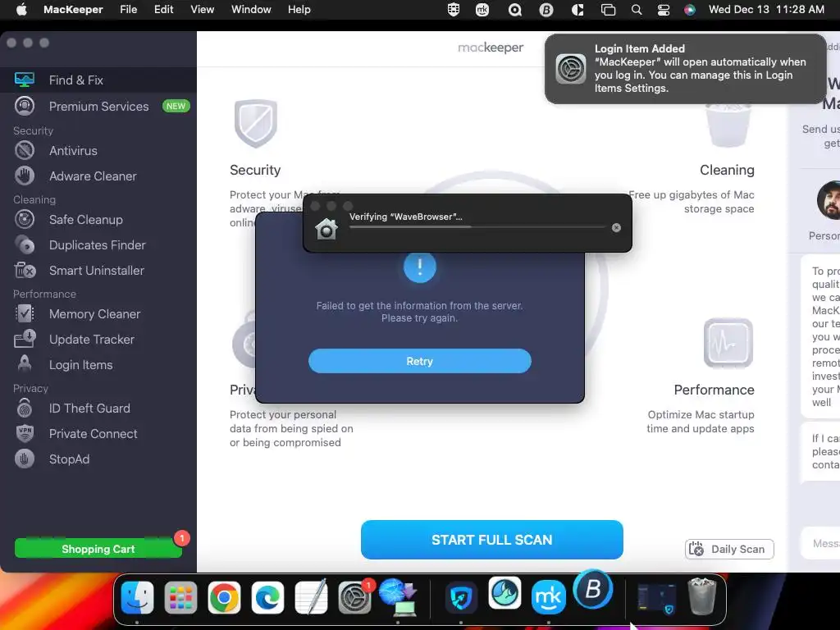Open the Window menu
This screenshot has height=630, width=840.
[251, 10]
